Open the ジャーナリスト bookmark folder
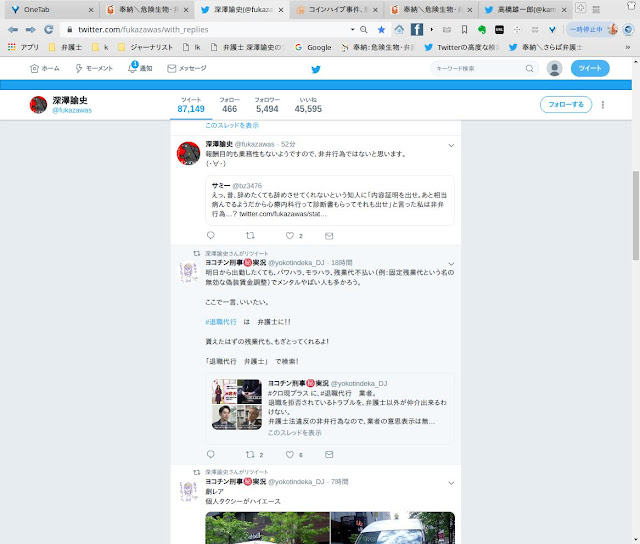The image size is (640, 544). (x=145, y=47)
